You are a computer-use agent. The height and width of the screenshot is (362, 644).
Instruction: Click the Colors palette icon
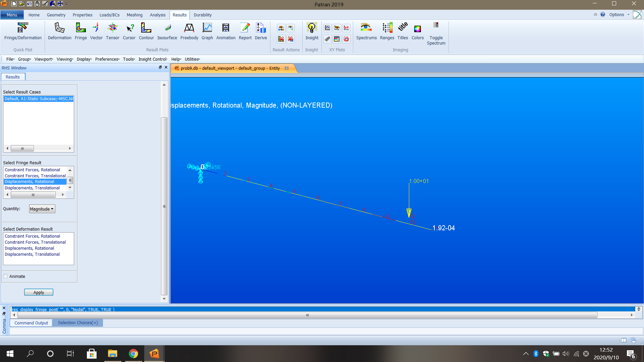[417, 31]
